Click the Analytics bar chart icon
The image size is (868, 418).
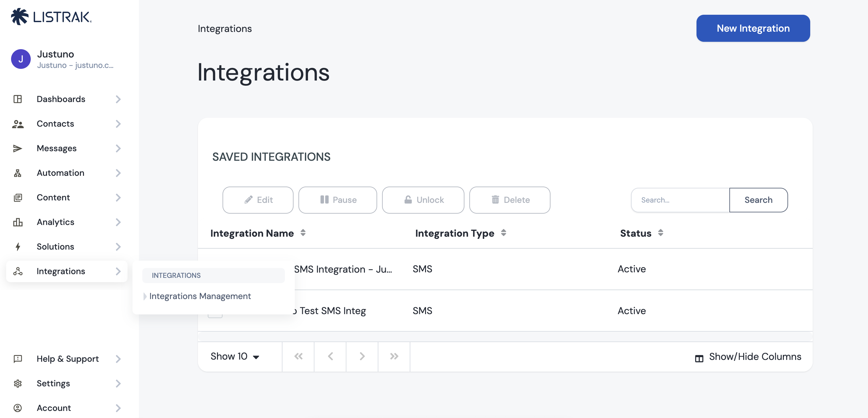point(18,222)
